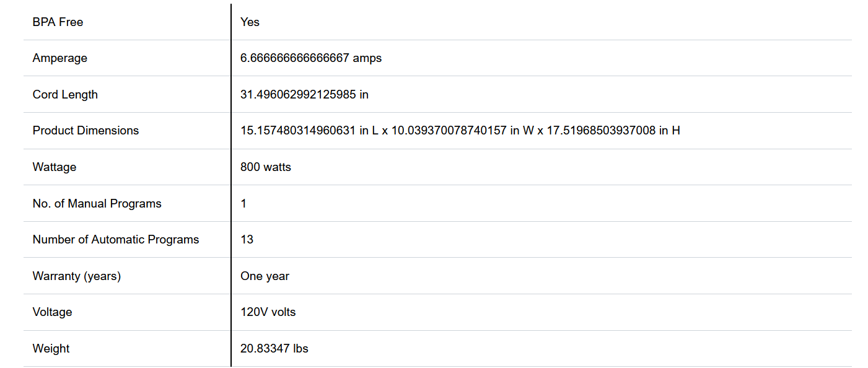Click the BPA Free label
The height and width of the screenshot is (368, 868).
click(x=58, y=22)
